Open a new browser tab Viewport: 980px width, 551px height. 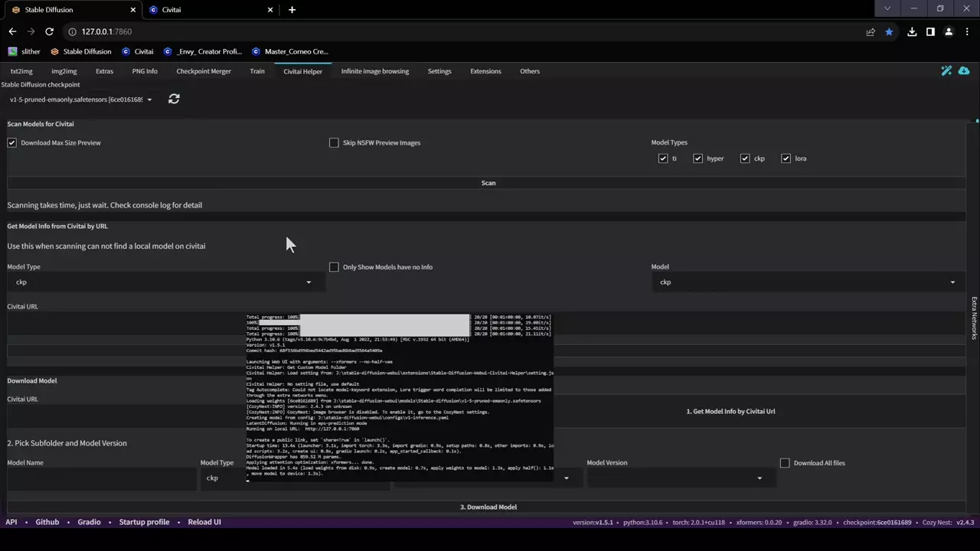pyautogui.click(x=292, y=10)
